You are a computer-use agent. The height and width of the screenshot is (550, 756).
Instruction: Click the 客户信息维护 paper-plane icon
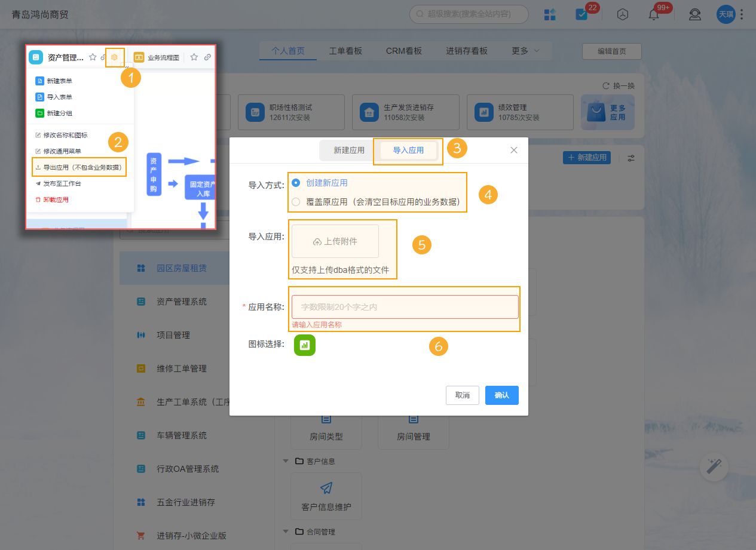326,488
